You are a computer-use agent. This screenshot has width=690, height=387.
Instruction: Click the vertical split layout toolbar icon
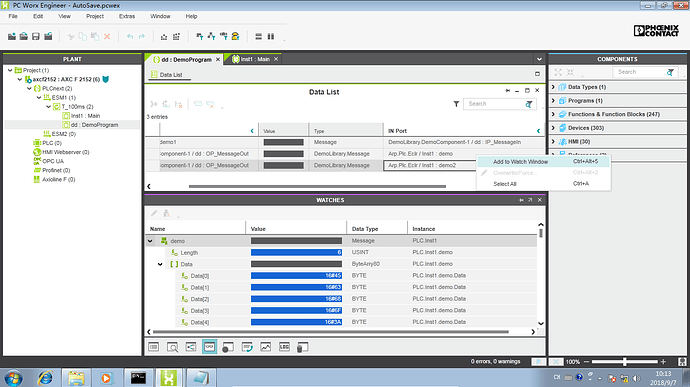tap(271, 37)
